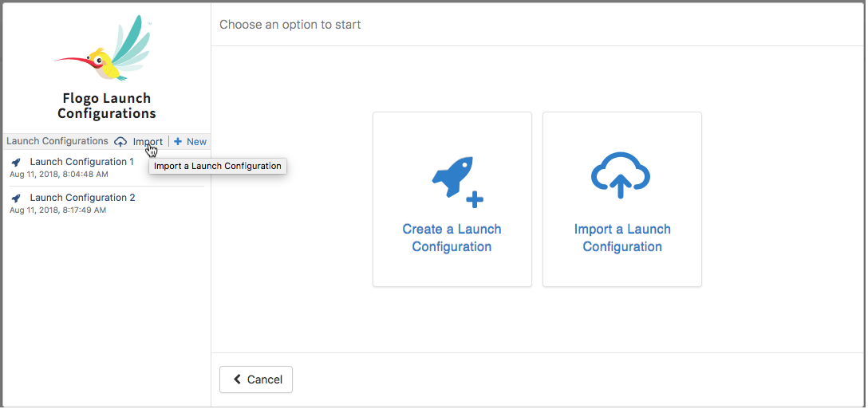
Task: Click the plus icon beside New
Action: coord(178,142)
